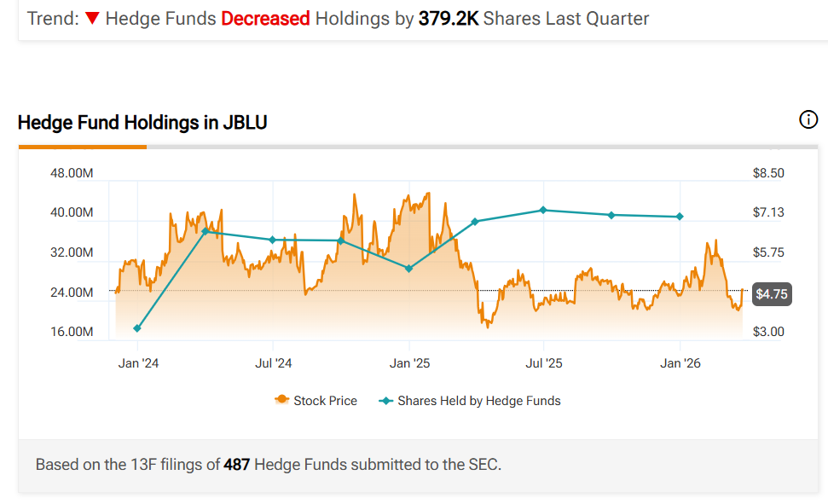Select the lowest teal data point near Jan '24
The image size is (828, 504).
point(137,328)
